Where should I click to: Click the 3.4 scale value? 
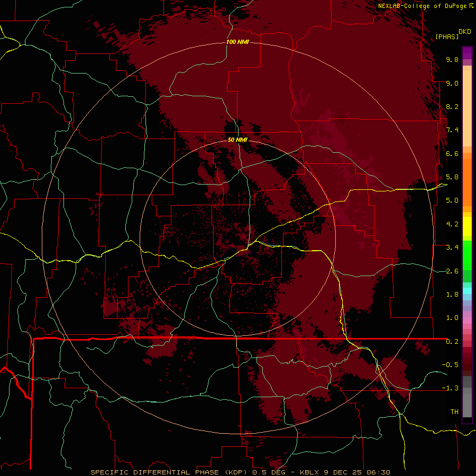coord(452,248)
